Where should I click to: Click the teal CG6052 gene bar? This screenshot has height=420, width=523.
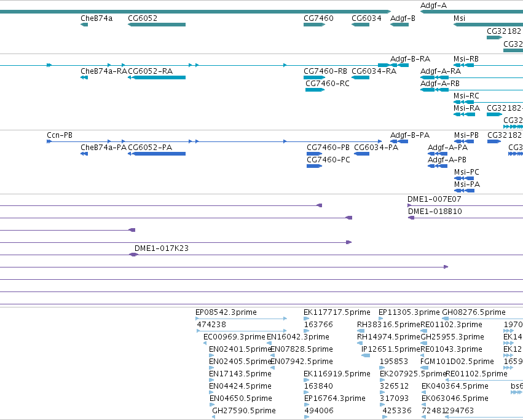157,25
